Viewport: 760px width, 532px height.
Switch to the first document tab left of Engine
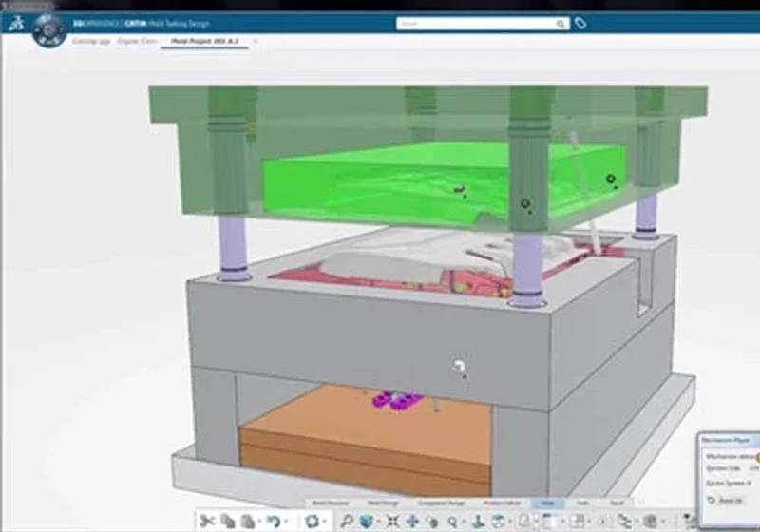coord(91,41)
